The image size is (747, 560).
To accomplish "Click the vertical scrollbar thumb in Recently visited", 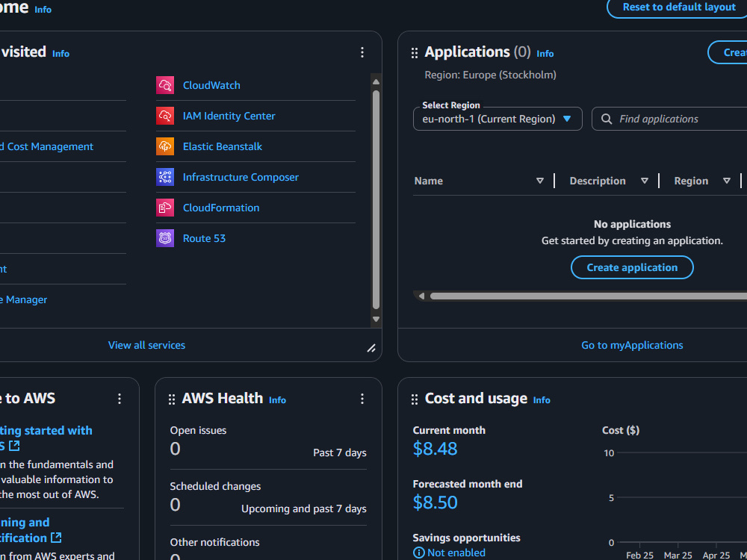I will pos(376,200).
